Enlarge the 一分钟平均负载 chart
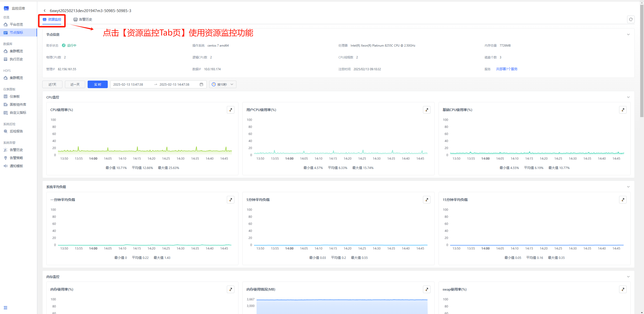The height and width of the screenshot is (314, 644). tap(231, 200)
